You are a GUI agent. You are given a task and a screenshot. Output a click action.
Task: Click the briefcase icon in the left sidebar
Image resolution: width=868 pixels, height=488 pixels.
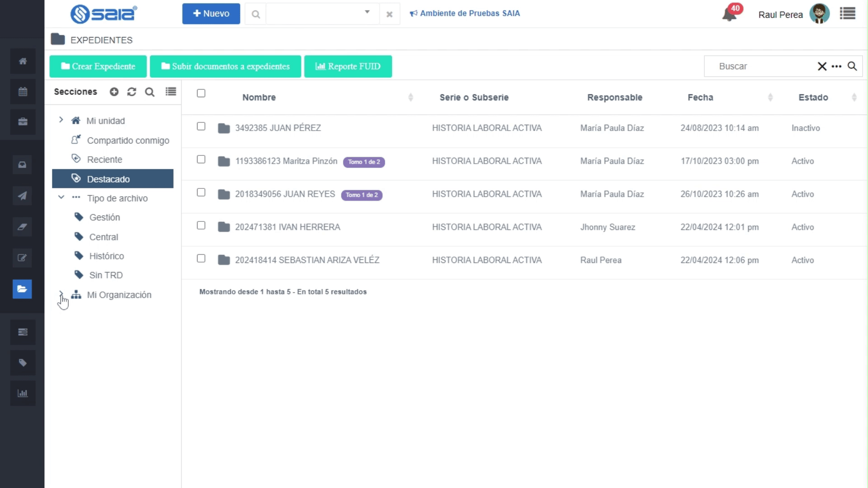pos(23,122)
